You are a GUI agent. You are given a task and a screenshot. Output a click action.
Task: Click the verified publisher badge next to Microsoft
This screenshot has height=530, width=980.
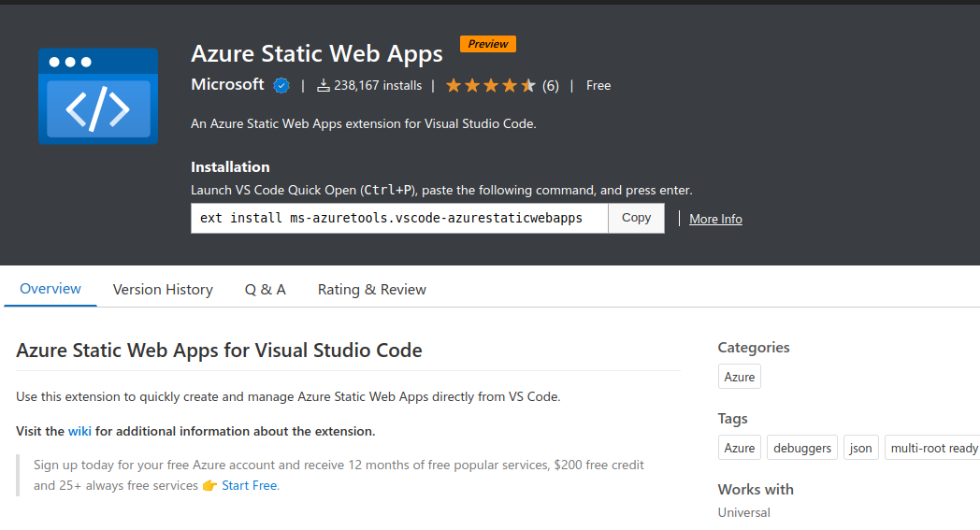[x=281, y=86]
